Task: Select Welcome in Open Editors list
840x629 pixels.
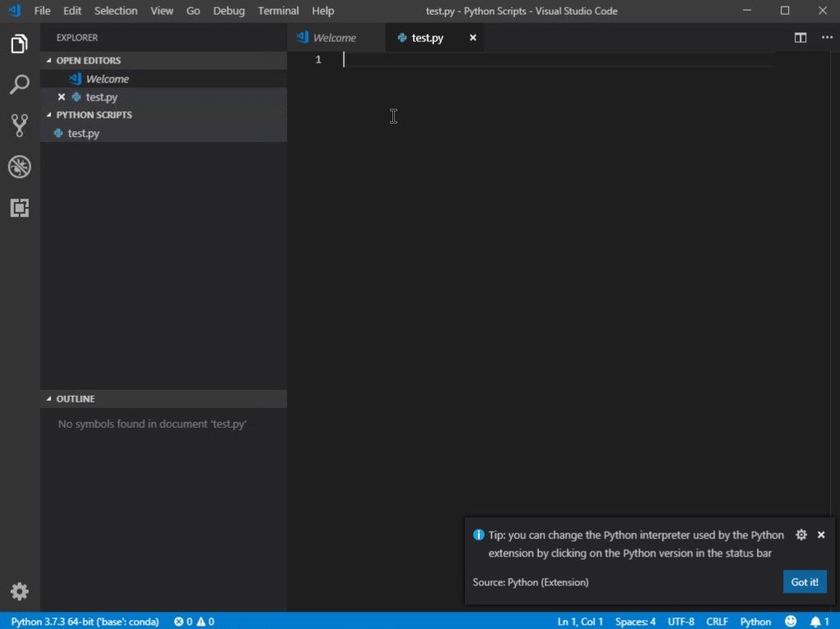Action: click(164, 79)
